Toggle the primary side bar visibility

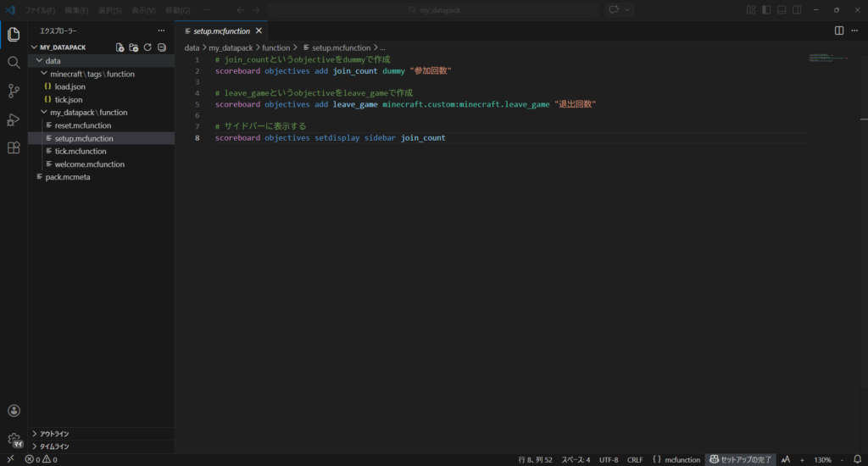click(x=766, y=10)
